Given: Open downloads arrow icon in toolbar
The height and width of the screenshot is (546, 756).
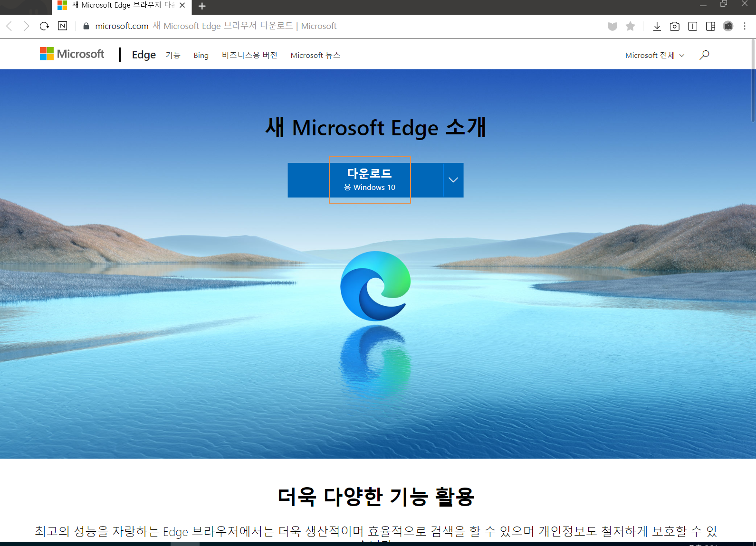Looking at the screenshot, I should tap(657, 26).
